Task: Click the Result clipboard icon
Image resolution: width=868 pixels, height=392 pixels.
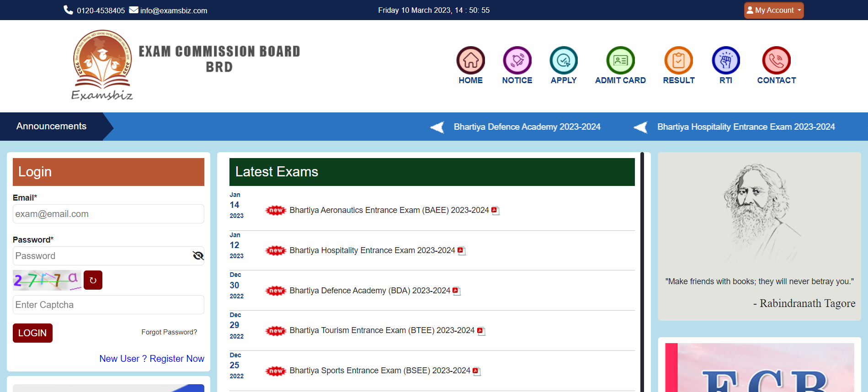Action: (678, 60)
